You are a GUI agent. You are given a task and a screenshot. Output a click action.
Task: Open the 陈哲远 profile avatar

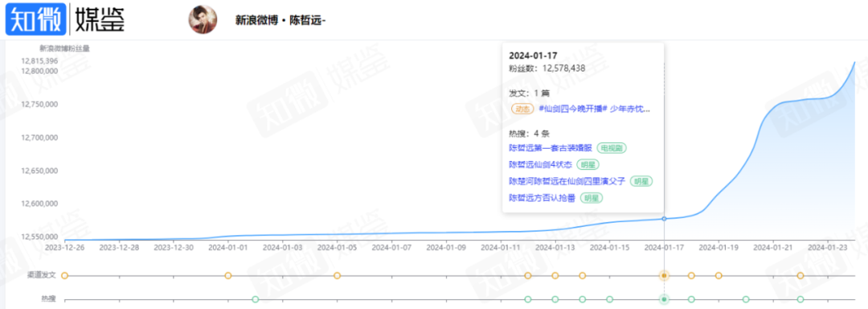tap(203, 20)
